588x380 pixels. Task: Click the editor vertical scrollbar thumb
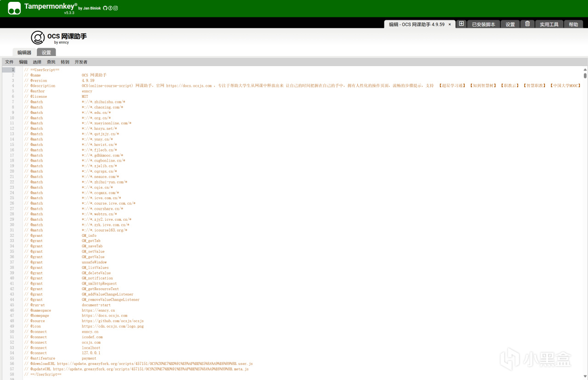tap(585, 75)
